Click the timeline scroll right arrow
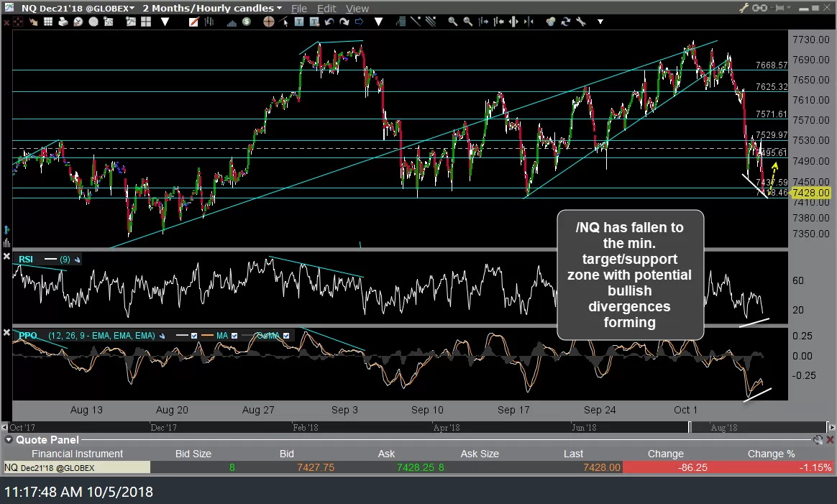This screenshot has height=504, width=837. pyautogui.click(x=831, y=427)
